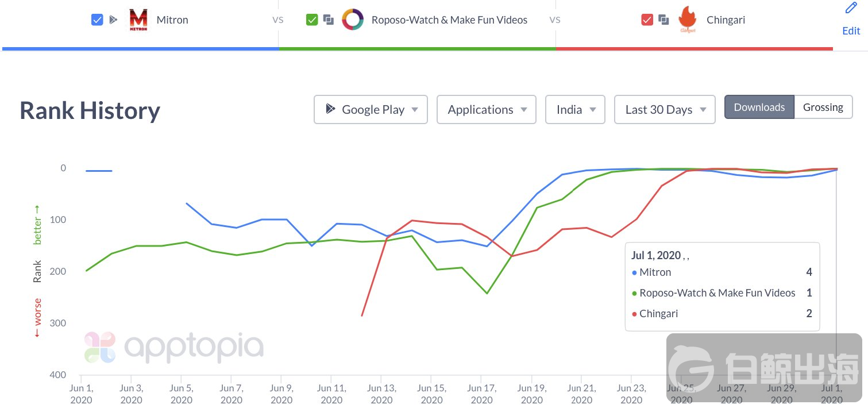Open the Applications category dropdown
The image size is (868, 408).
(486, 110)
